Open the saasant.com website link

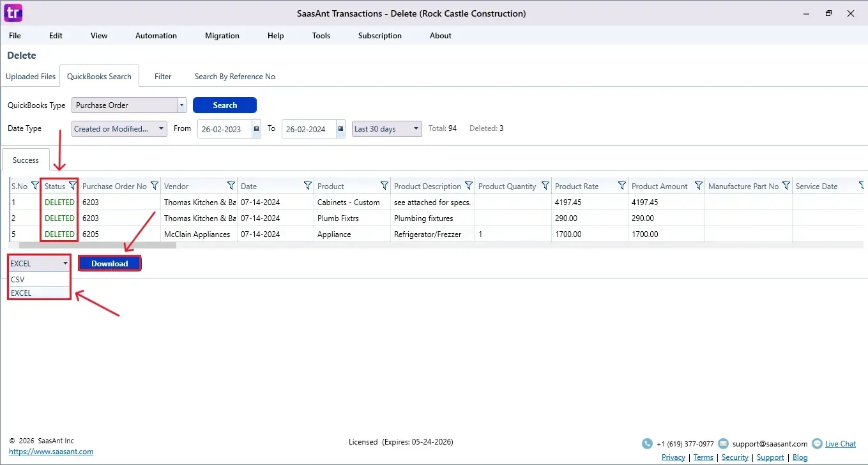(x=51, y=452)
